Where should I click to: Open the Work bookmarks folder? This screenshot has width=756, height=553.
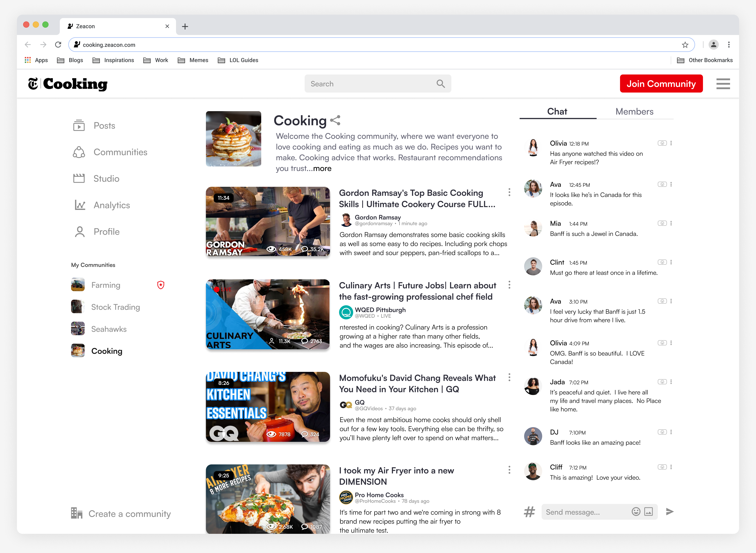(x=156, y=60)
